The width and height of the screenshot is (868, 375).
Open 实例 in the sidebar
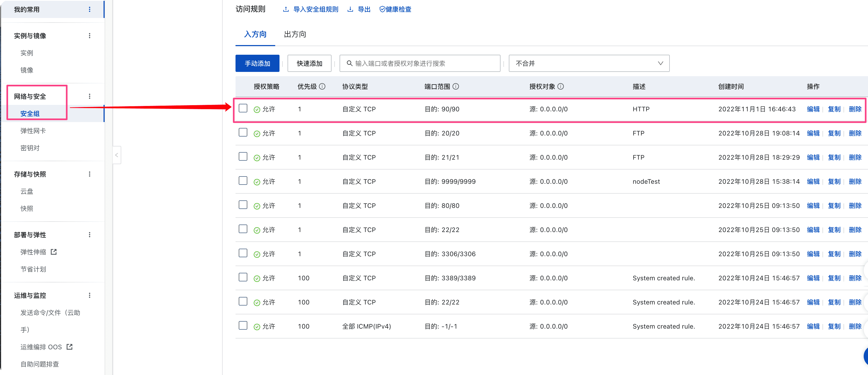[27, 53]
